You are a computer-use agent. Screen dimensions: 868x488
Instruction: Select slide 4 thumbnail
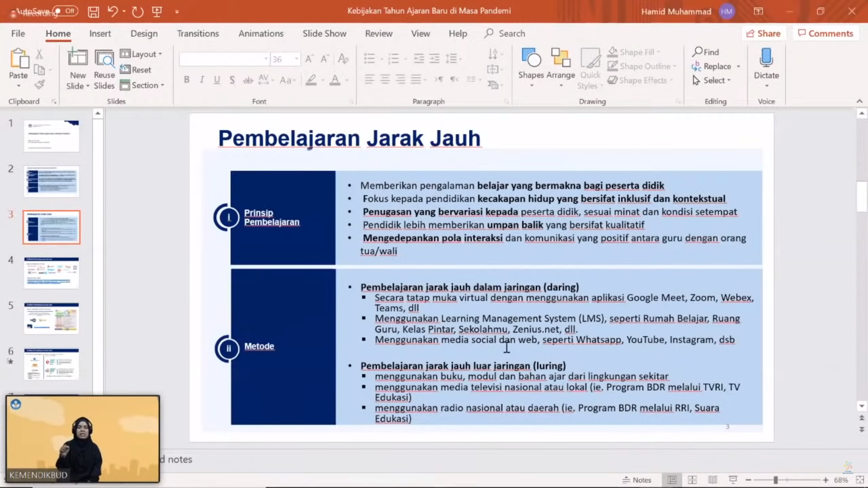point(52,272)
